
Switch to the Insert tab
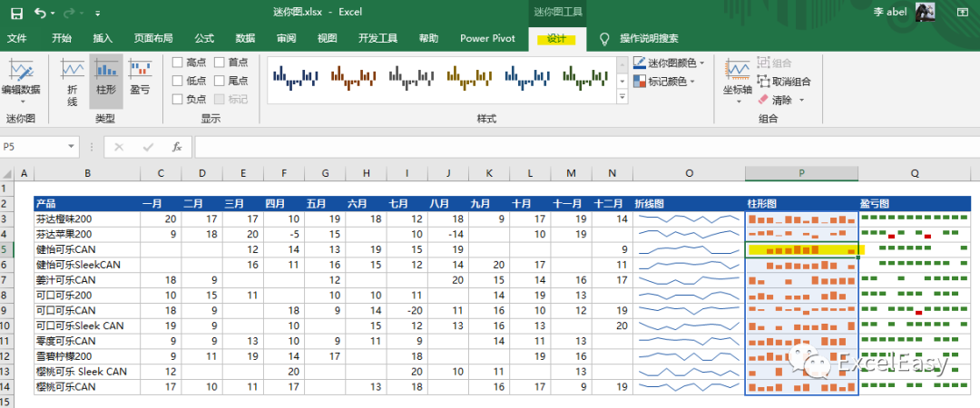(103, 39)
